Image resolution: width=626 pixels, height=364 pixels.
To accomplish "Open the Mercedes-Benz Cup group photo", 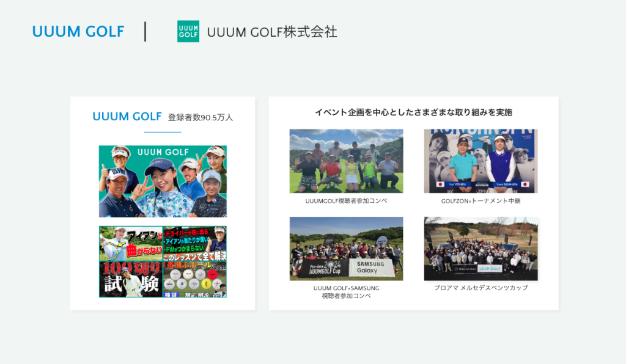I will (481, 249).
